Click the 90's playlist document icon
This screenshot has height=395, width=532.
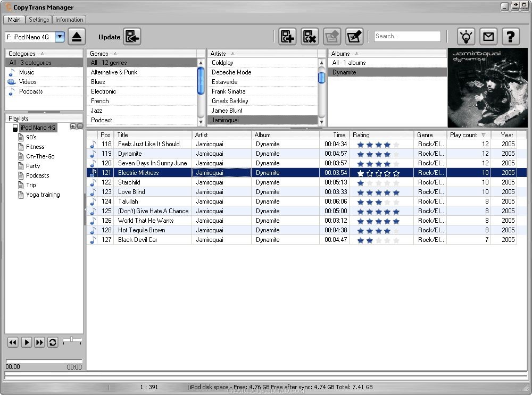tap(21, 137)
